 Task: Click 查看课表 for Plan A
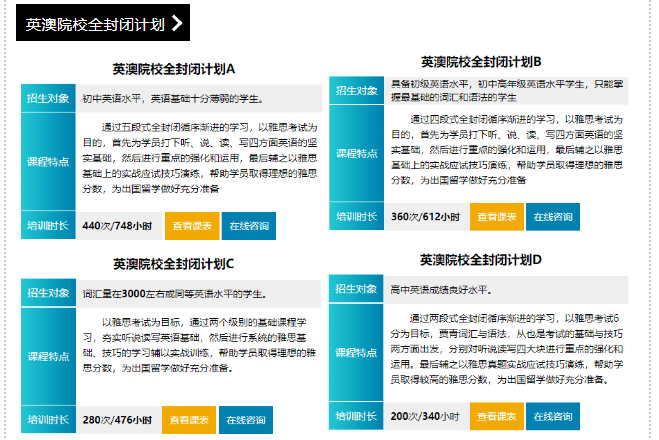point(190,226)
